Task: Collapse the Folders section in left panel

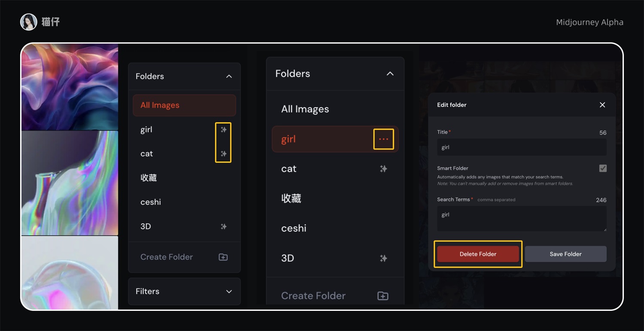Action: coord(229,77)
